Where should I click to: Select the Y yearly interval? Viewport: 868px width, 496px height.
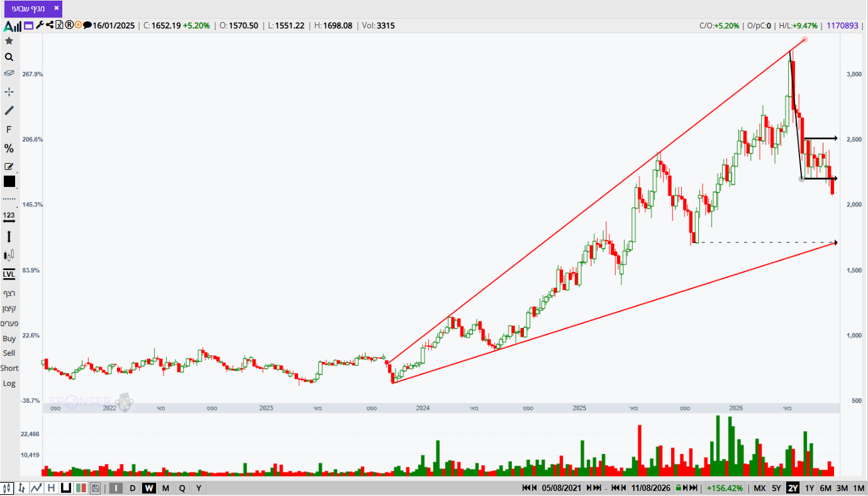coord(198,488)
